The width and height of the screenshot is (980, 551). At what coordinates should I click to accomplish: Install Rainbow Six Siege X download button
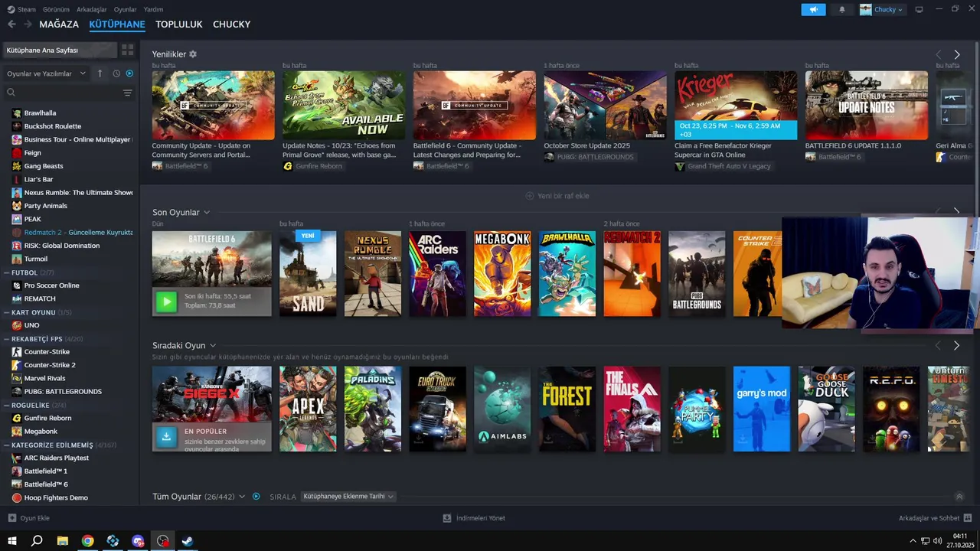(x=166, y=436)
